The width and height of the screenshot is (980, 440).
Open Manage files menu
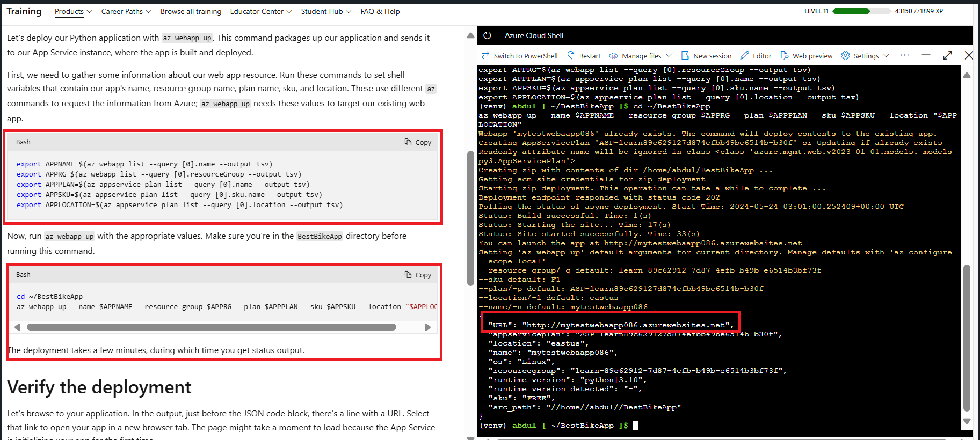tap(640, 56)
